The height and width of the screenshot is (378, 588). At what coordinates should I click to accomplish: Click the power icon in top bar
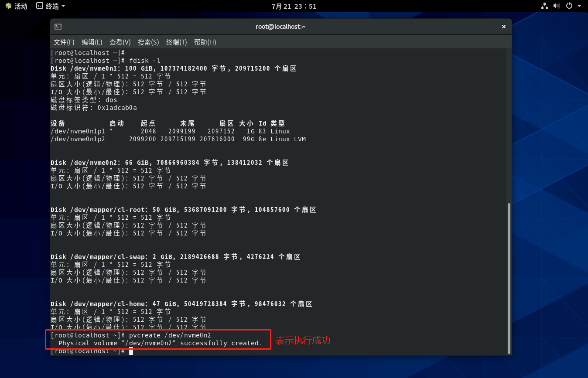pyautogui.click(x=569, y=6)
